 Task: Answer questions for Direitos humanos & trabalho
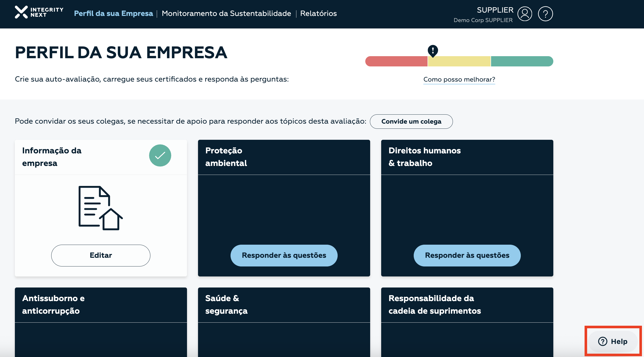point(467,255)
